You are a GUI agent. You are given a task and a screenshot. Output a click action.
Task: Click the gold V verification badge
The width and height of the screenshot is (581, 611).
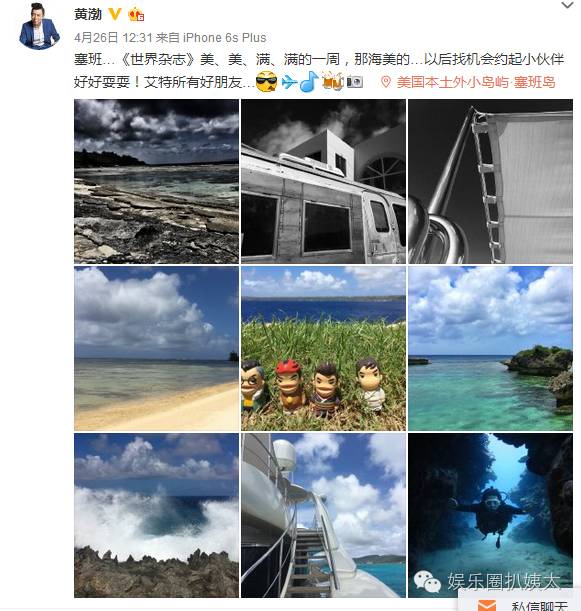(115, 14)
